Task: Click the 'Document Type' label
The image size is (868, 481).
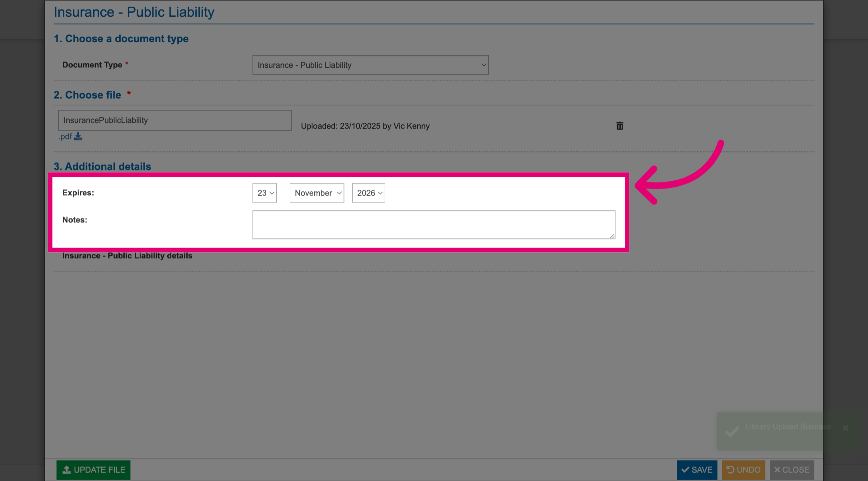Action: coord(92,65)
